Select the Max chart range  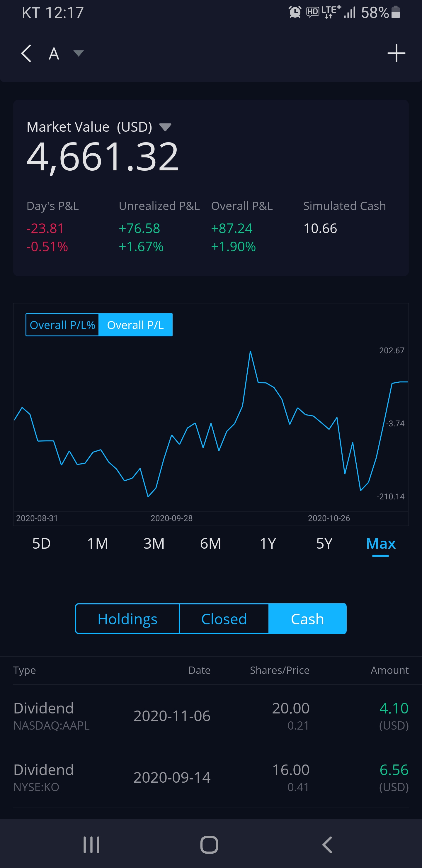coord(381,543)
